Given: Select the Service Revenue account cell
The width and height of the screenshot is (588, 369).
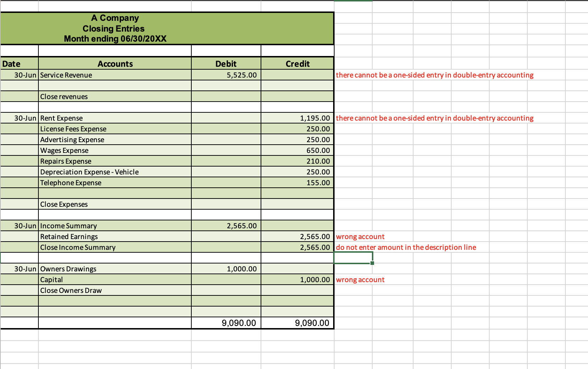Looking at the screenshot, I should (x=66, y=75).
